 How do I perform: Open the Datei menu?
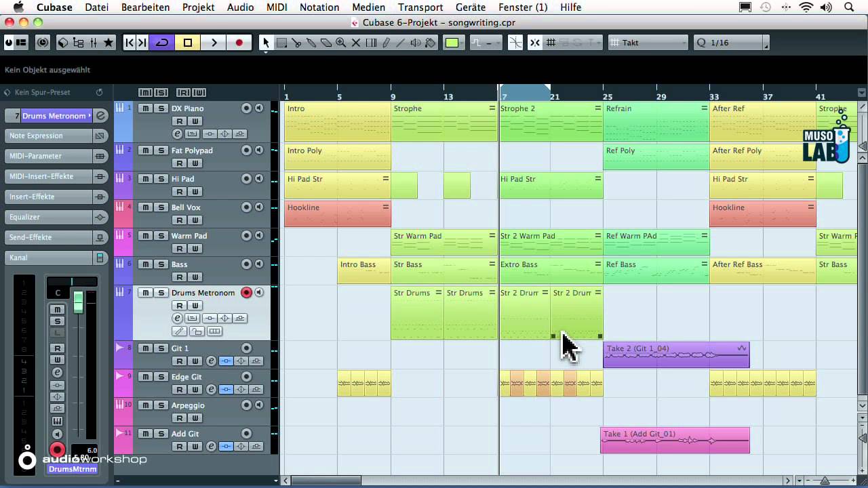pyautogui.click(x=97, y=7)
